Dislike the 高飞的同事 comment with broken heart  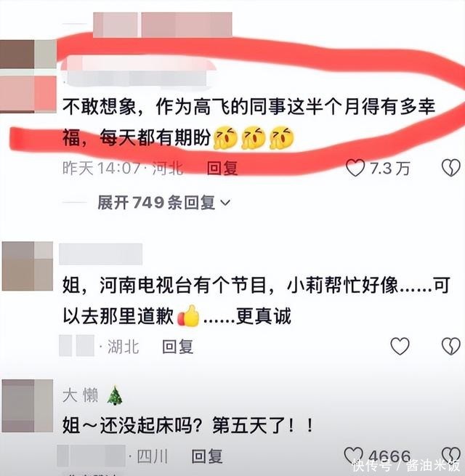450,168
